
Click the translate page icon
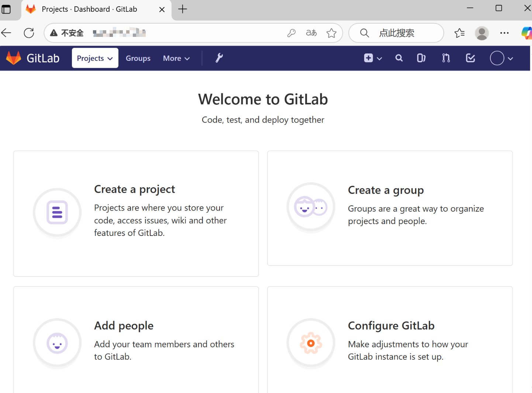[x=311, y=33]
